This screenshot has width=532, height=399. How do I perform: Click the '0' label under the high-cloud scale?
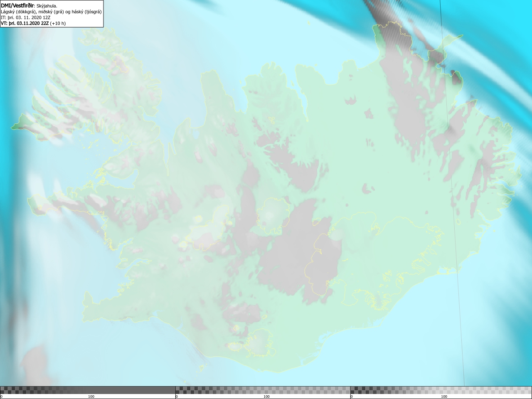click(352, 397)
